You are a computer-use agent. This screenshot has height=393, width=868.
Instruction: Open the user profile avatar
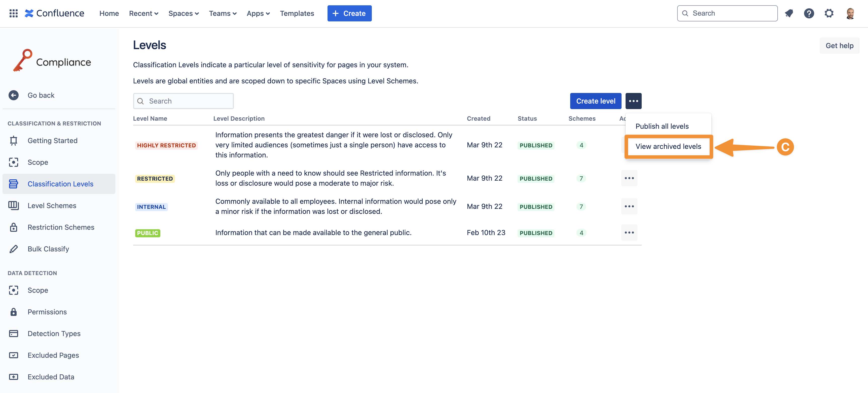coord(850,14)
